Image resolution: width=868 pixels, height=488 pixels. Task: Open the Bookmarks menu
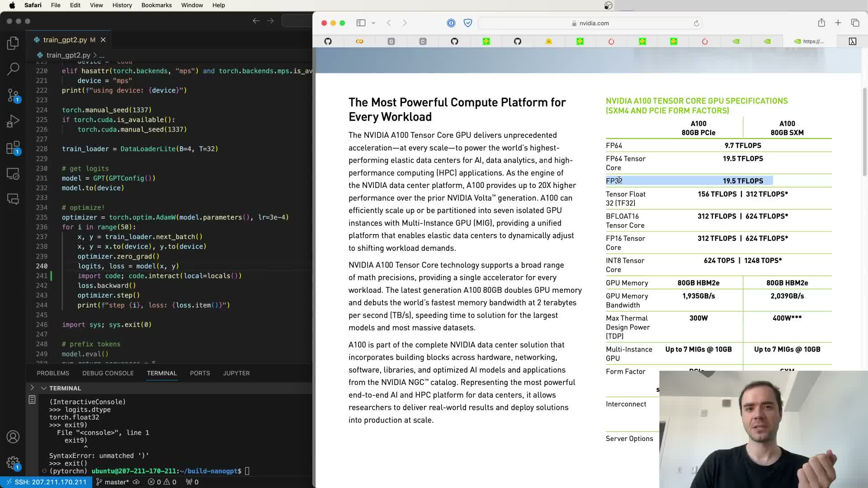tap(156, 5)
